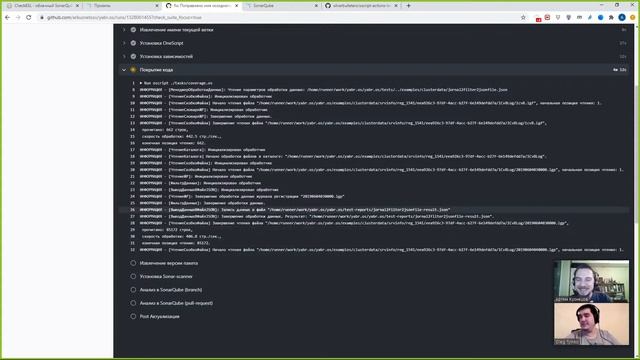The height and width of the screenshot is (360, 640).
Task: Click the lower webcam video thumbnail
Action: click(591, 324)
